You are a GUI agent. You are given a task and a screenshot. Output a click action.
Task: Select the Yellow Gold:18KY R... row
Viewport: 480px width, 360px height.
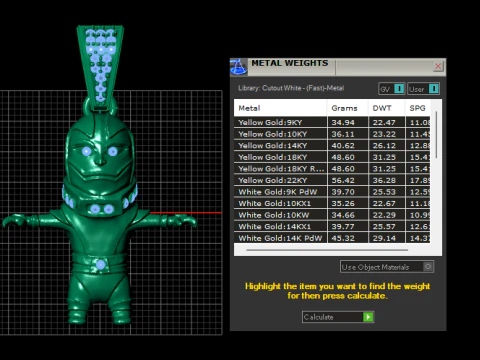point(332,169)
